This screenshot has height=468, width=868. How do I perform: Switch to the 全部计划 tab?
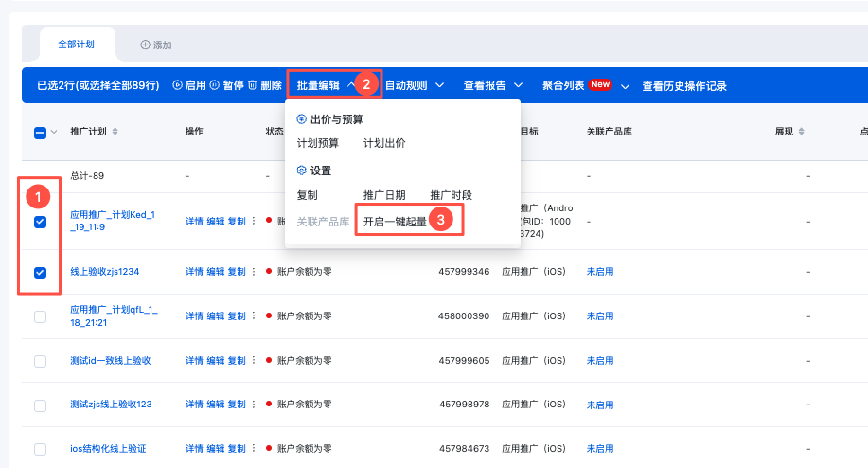click(x=77, y=45)
